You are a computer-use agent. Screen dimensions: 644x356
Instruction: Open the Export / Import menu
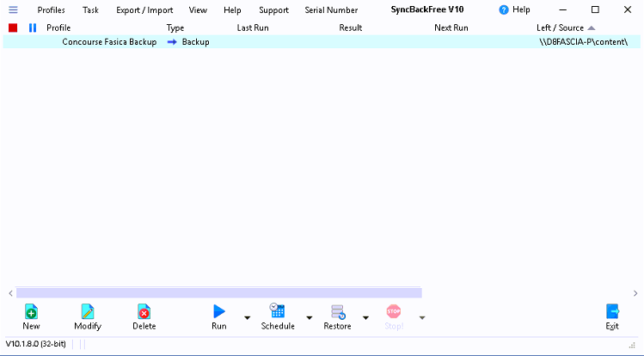tap(144, 10)
